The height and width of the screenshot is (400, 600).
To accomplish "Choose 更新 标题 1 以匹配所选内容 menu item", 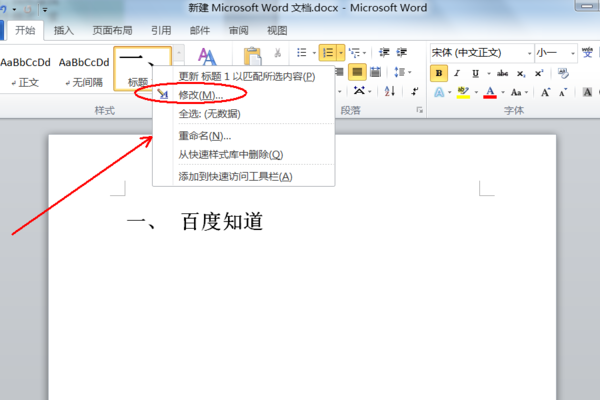I will [244, 77].
